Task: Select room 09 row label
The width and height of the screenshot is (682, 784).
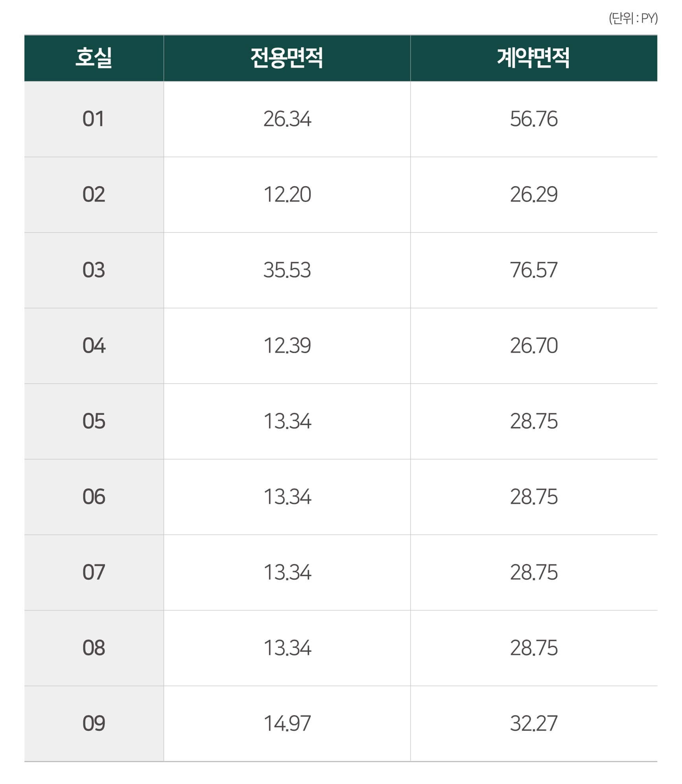Action: point(94,723)
